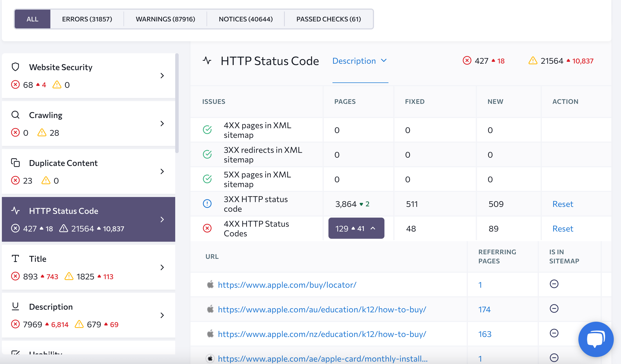Click the warning icon in Crawling card
The height and width of the screenshot is (364, 621).
click(42, 132)
